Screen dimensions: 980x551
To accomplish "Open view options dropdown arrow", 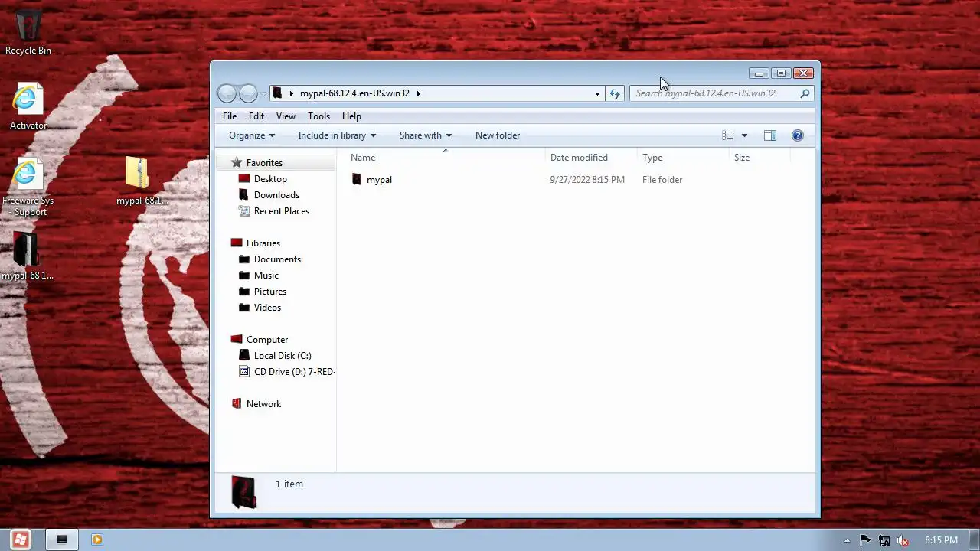I will point(744,135).
